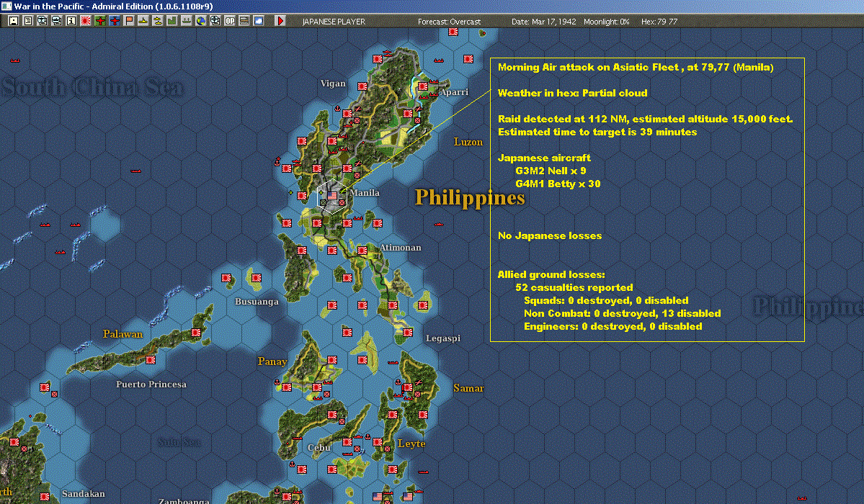Open the aircraft list icon in toolbar
Viewport: 864px width, 504px height.
[43, 21]
